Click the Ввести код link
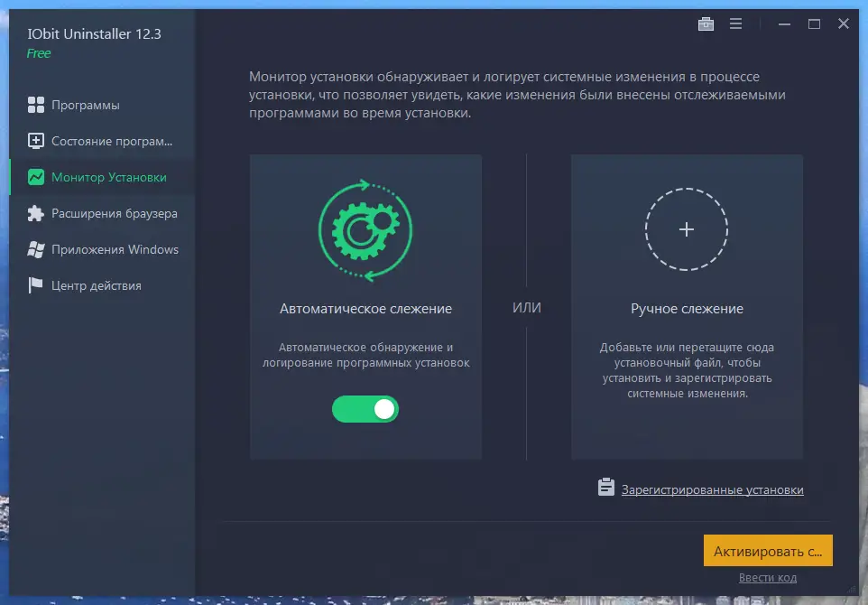 [767, 577]
